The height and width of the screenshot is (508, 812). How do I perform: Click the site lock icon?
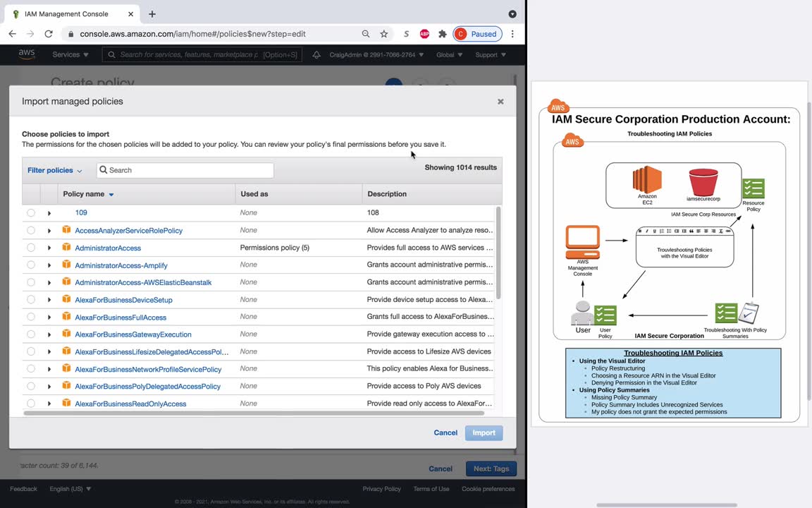pos(71,34)
